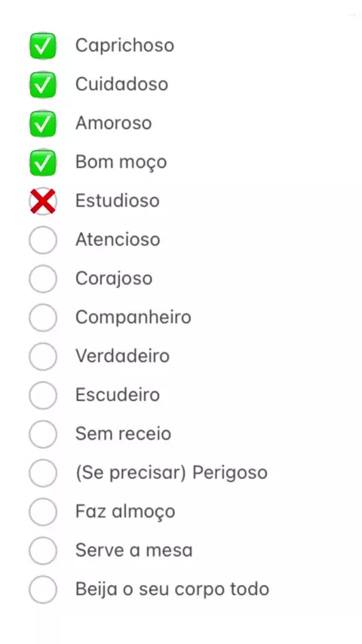Tick the Companheiro circle
The image size is (362, 644).
click(43, 317)
